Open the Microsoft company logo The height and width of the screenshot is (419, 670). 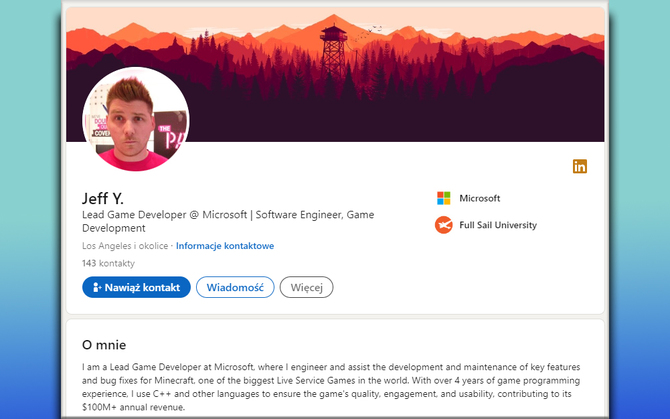click(444, 198)
